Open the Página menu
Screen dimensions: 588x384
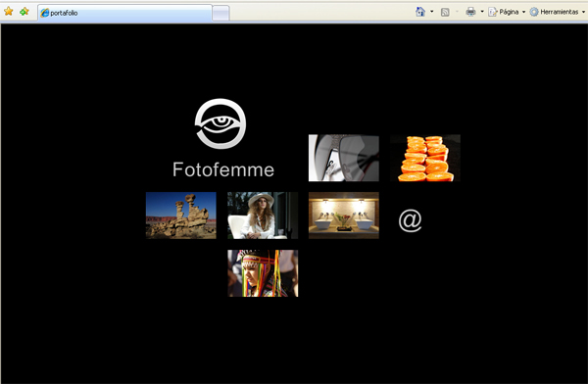(x=504, y=12)
